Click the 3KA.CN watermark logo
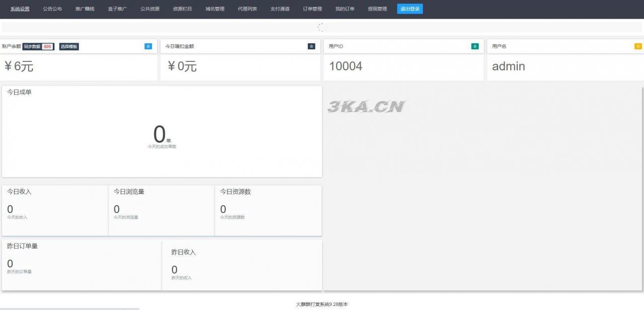 point(366,107)
